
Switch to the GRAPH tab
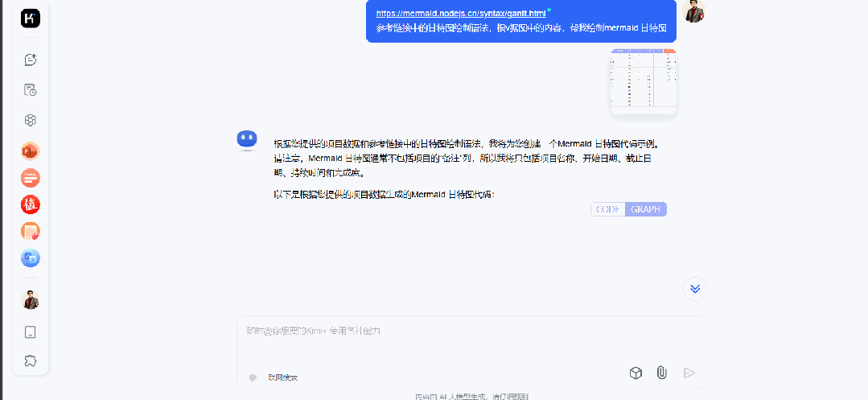tap(646, 209)
